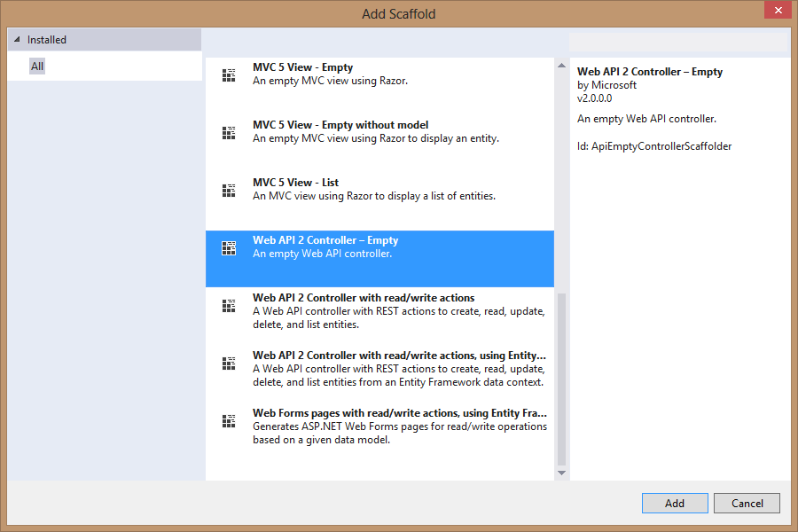
Task: Click the scaffold list scrollbar thumb
Action: (561, 379)
